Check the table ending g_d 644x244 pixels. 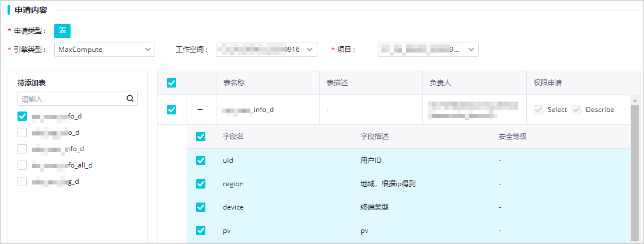pyautogui.click(x=22, y=181)
